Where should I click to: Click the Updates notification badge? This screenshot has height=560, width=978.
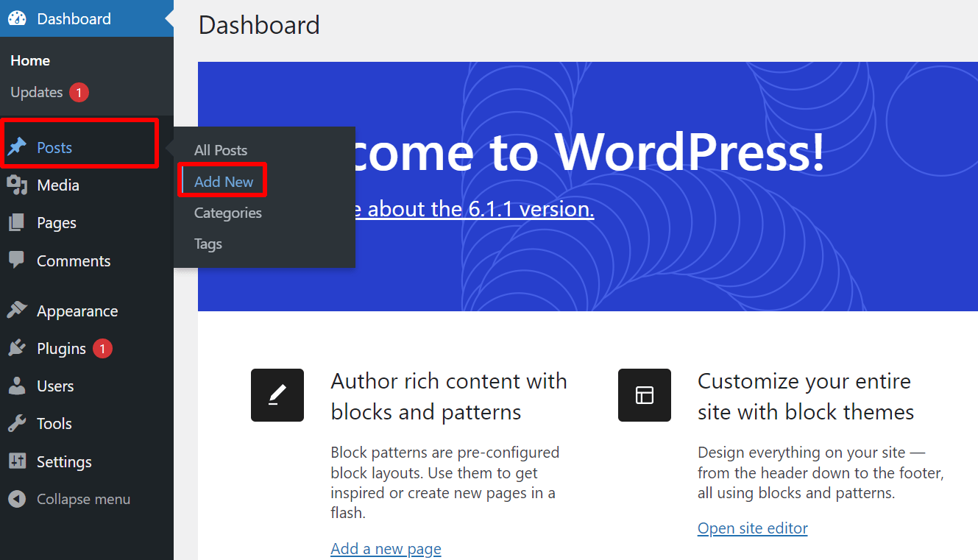pyautogui.click(x=79, y=92)
